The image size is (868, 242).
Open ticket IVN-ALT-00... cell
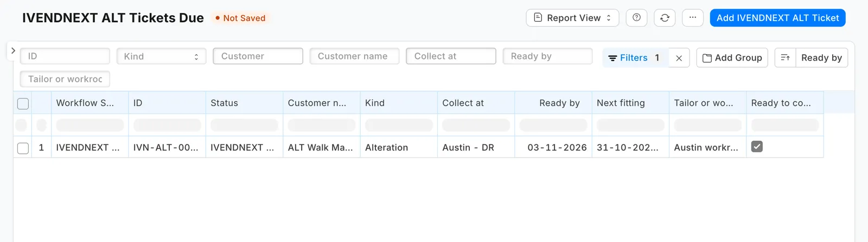click(166, 147)
